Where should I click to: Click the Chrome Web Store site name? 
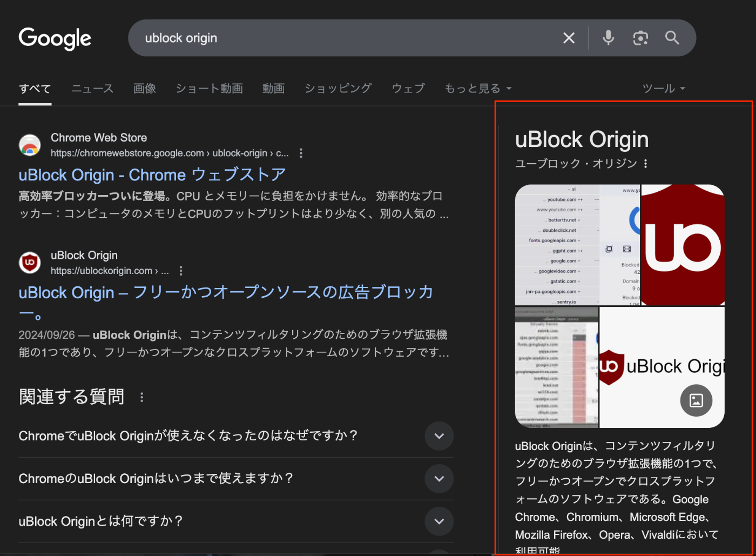coord(99,138)
